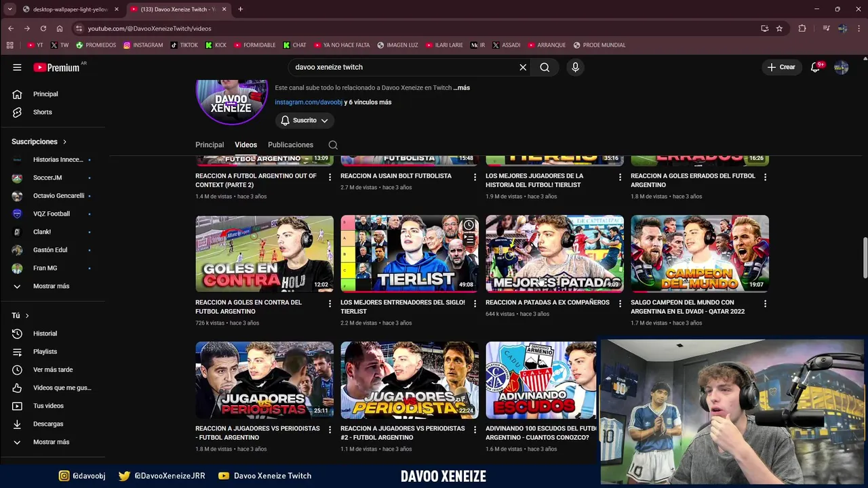Reload the page in Chrome
Screen dimensions: 868x488
click(x=43, y=28)
